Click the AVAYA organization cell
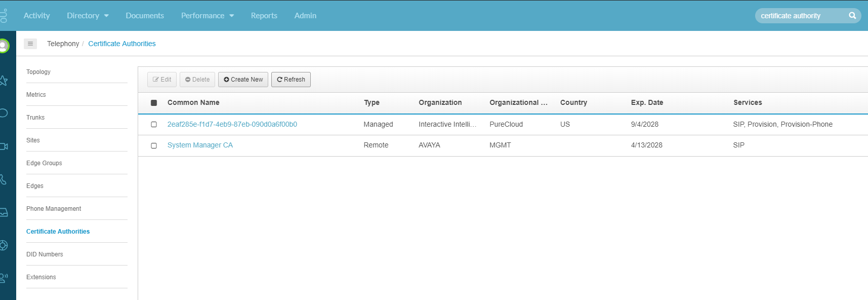This screenshot has width=868, height=300. coord(429,145)
